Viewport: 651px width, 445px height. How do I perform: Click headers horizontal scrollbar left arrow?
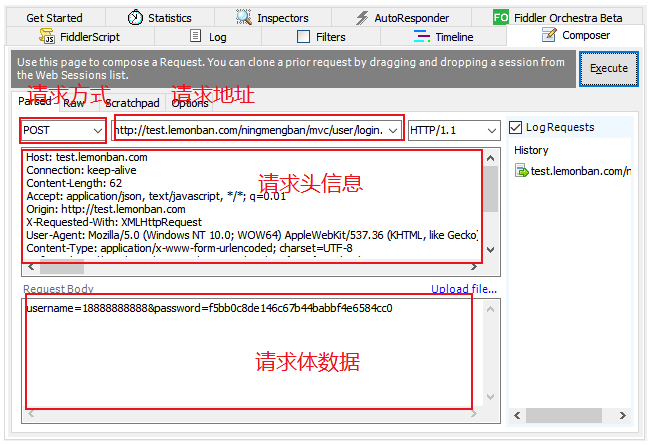tap(31, 267)
